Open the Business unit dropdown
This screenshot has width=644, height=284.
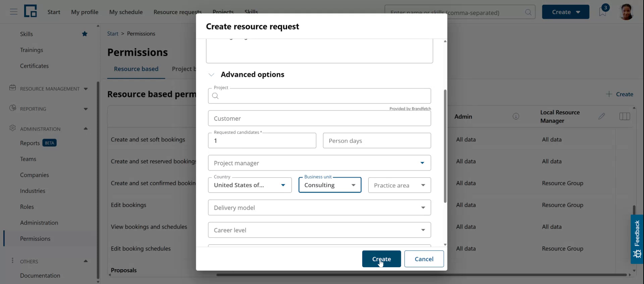330,185
